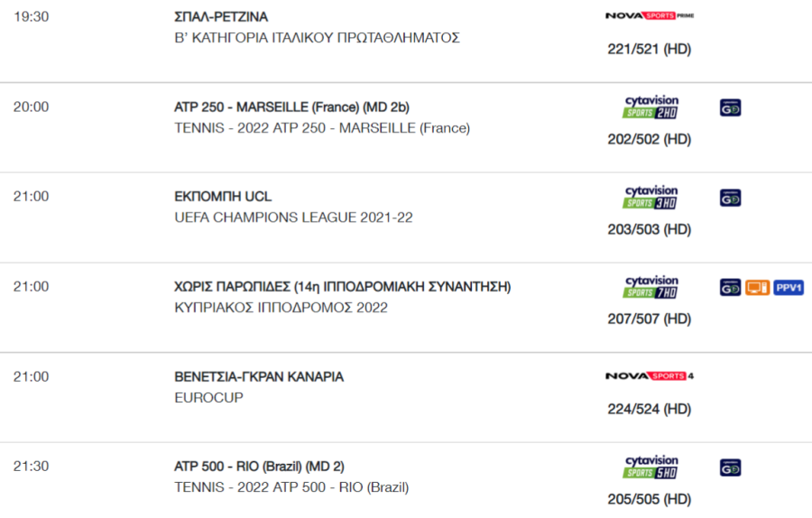Image resolution: width=812 pixels, height=518 pixels.
Task: Click the GO icon for ATP 500 Rio
Action: tap(730, 467)
